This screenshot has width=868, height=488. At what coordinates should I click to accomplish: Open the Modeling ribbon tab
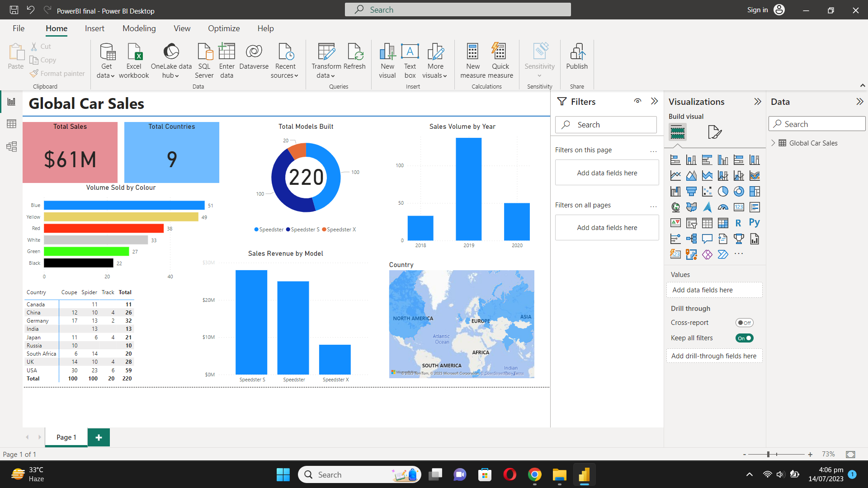[x=139, y=28]
